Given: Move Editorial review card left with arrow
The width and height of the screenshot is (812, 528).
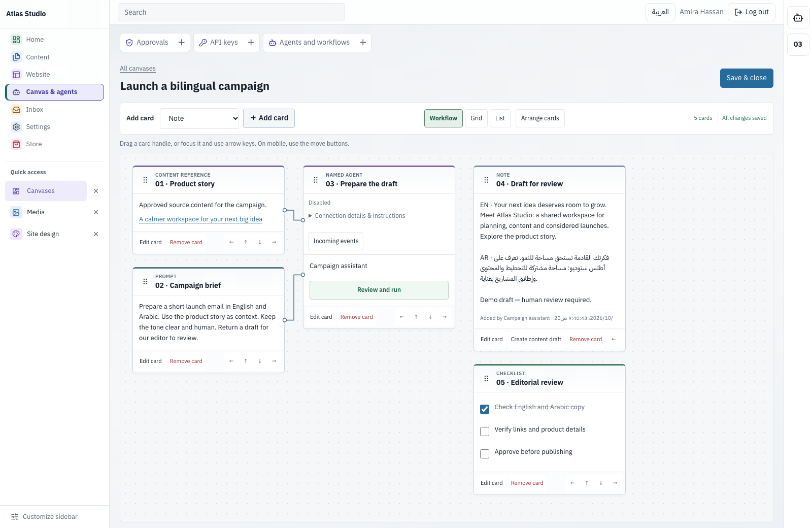Looking at the screenshot, I should 572,483.
